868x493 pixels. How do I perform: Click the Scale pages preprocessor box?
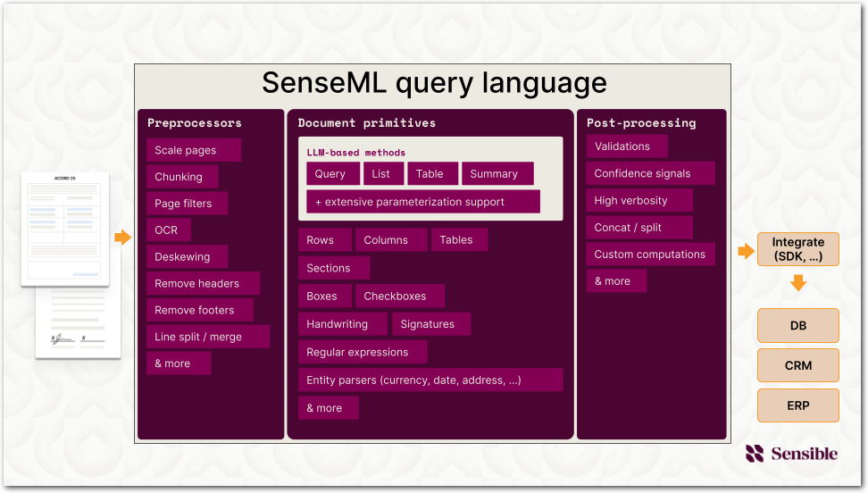(194, 150)
